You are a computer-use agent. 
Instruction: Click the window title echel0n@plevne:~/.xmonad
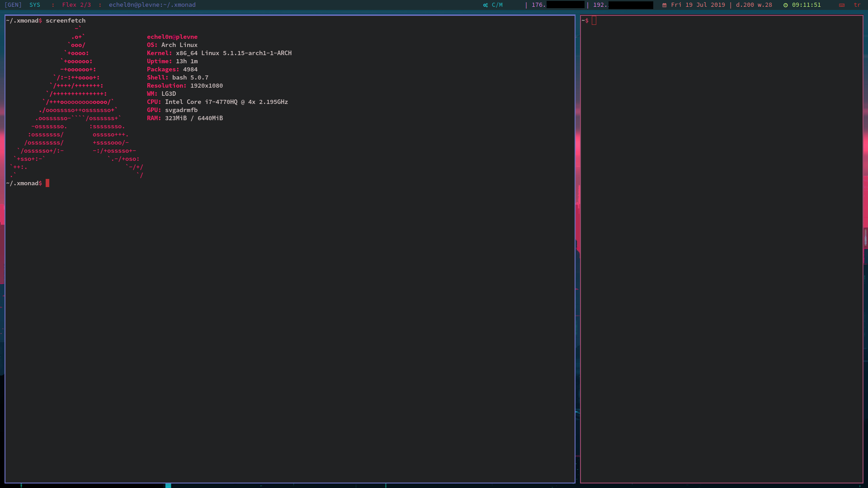point(152,5)
